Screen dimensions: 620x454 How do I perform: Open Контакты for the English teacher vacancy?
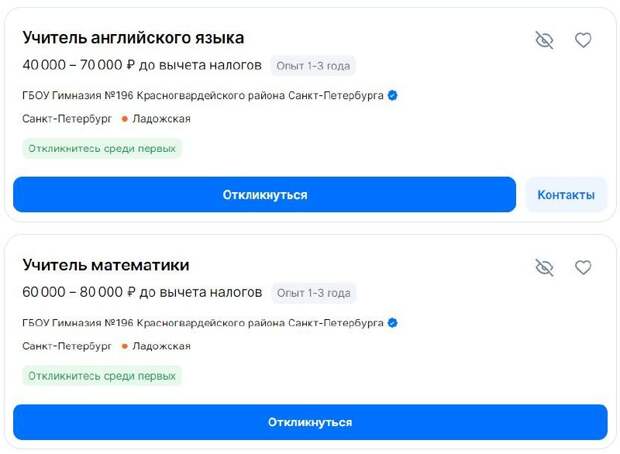[566, 195]
